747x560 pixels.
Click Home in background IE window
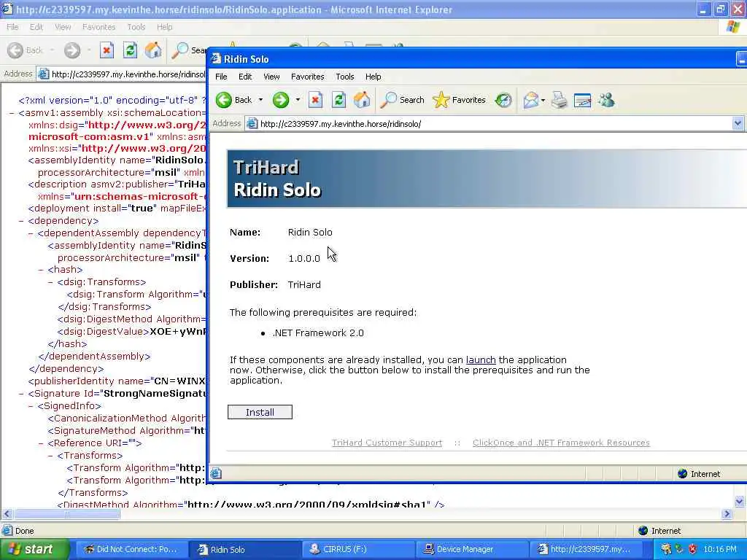(x=153, y=50)
